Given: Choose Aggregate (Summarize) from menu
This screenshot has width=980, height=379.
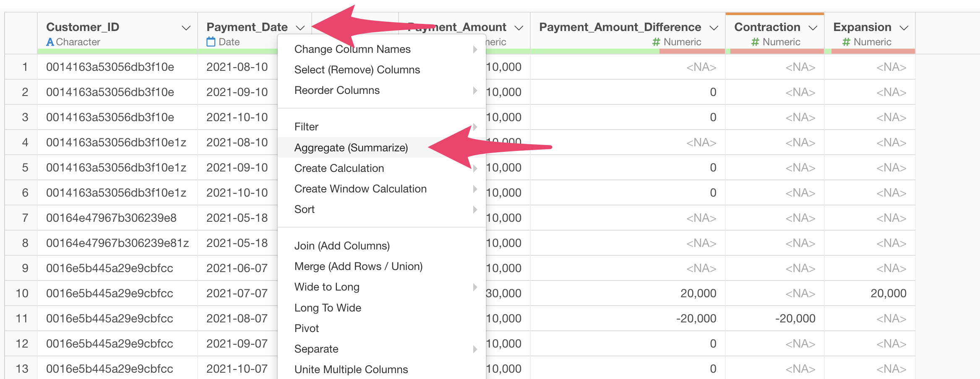Looking at the screenshot, I should (x=351, y=148).
